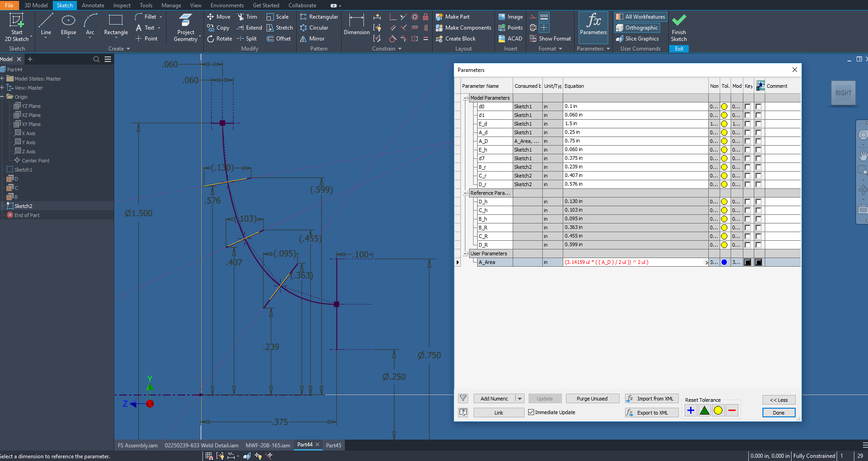Click the yellow circle tolerance for d1
This screenshot has width=868, height=461.
724,115
